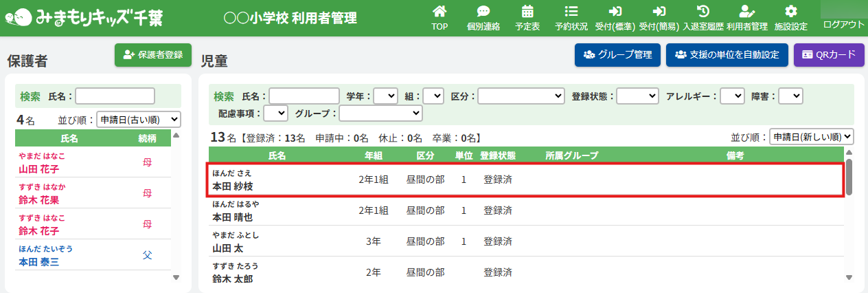The width and height of the screenshot is (868, 293).
Task: Open 受付(標準) sign-in icon
Action: [615, 12]
